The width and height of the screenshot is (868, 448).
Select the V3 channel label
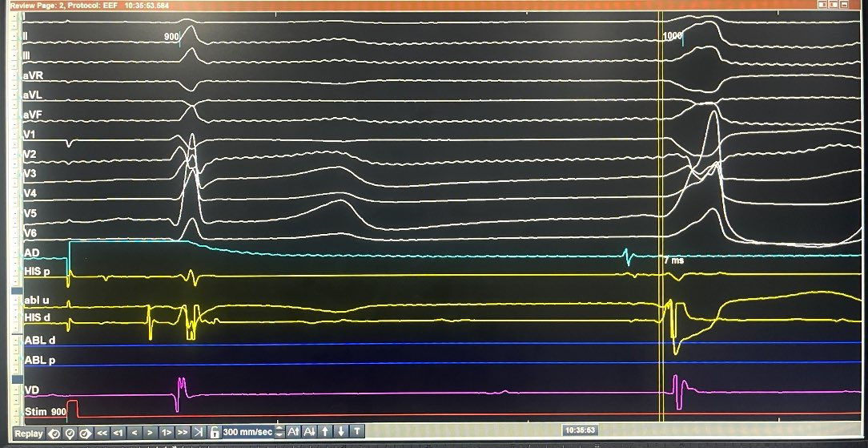click(x=30, y=174)
